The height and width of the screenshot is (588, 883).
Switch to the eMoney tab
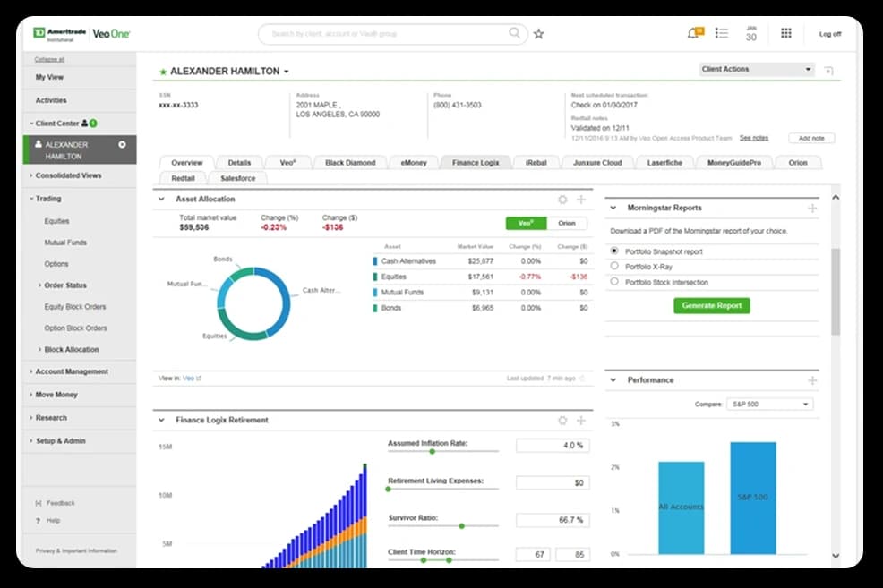(414, 163)
